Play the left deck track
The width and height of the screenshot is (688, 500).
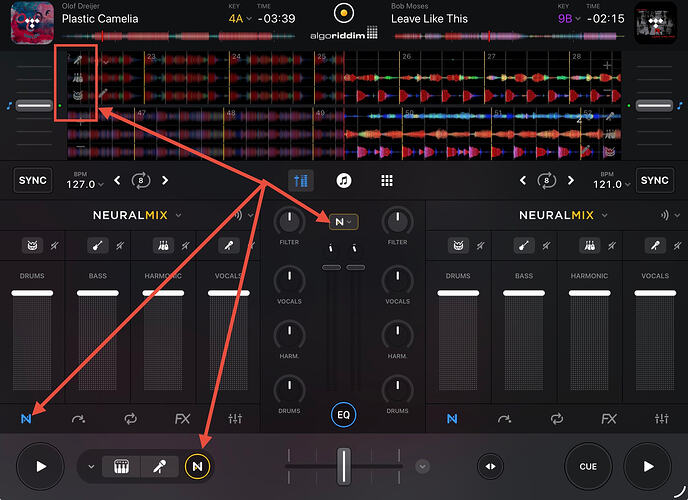[x=40, y=466]
